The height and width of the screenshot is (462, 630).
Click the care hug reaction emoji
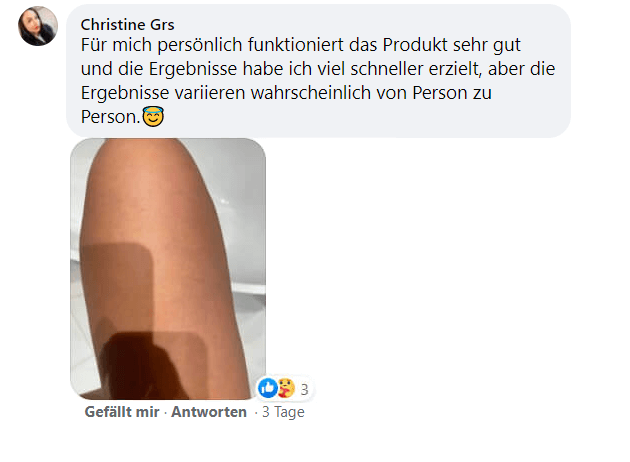(x=286, y=388)
